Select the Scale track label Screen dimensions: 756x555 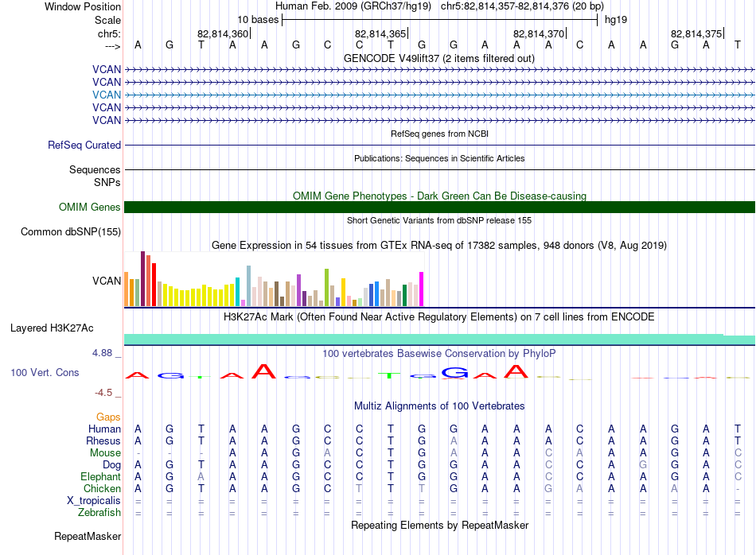[107, 20]
